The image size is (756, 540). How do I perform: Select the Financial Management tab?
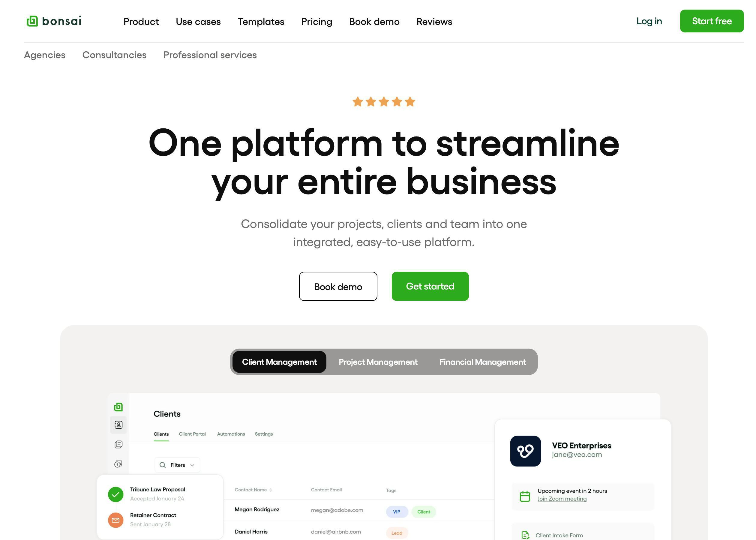(x=481, y=362)
